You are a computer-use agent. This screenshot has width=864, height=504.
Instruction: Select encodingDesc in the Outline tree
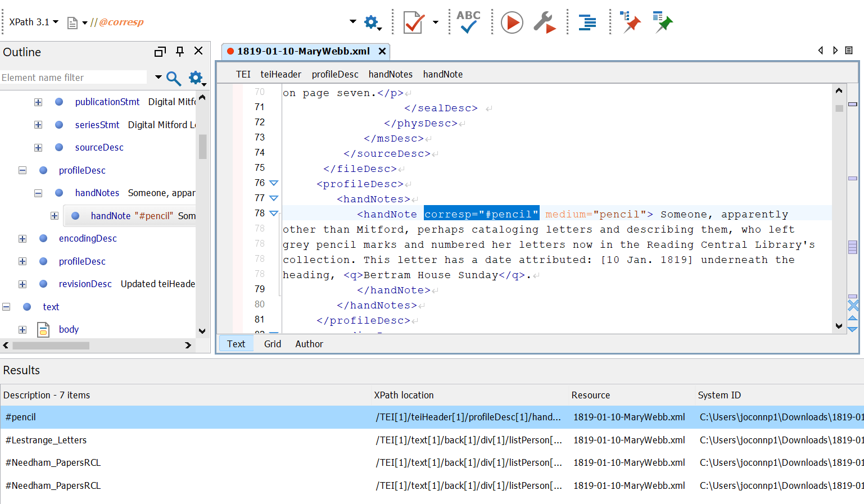(x=88, y=238)
